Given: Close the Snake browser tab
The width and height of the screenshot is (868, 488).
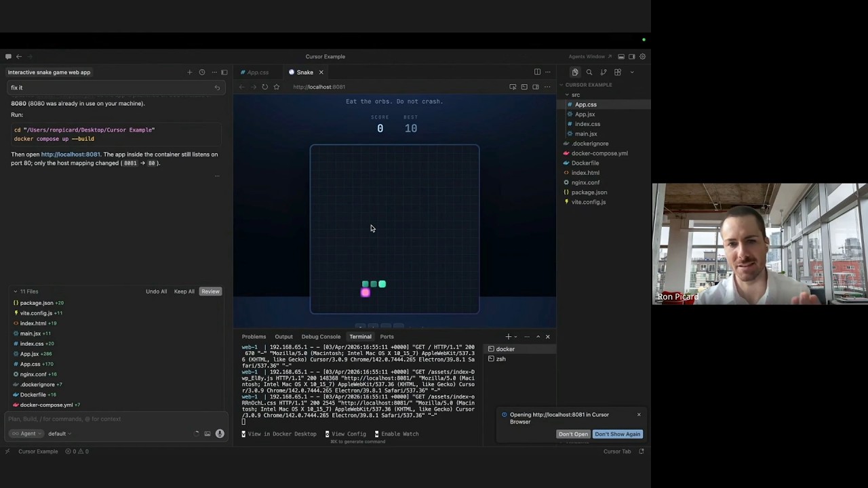Looking at the screenshot, I should [x=321, y=73].
